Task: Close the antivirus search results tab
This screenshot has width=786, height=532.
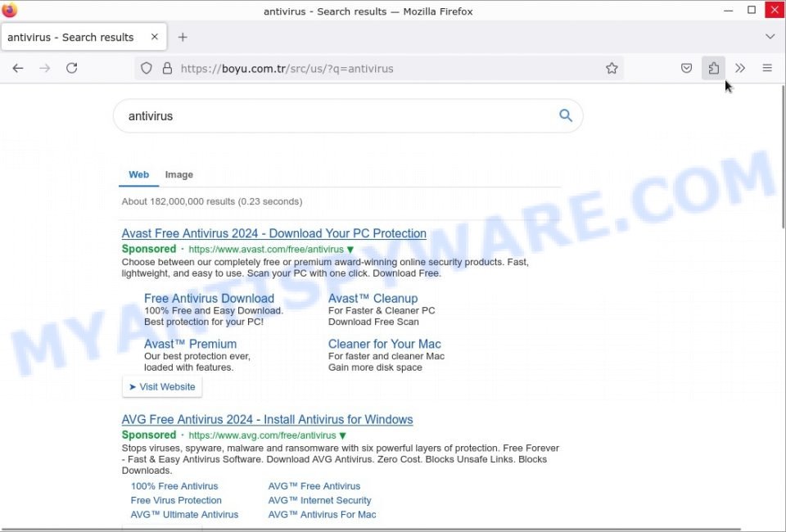Action: click(x=155, y=37)
